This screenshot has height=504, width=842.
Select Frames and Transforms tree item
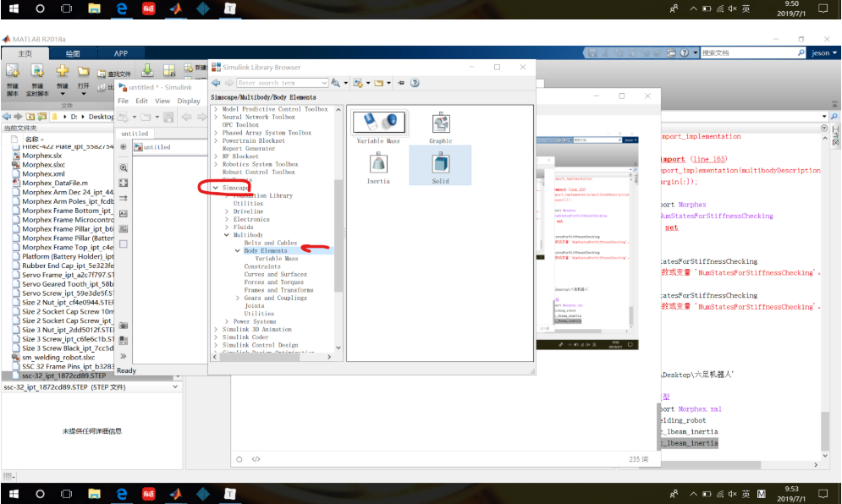click(278, 290)
